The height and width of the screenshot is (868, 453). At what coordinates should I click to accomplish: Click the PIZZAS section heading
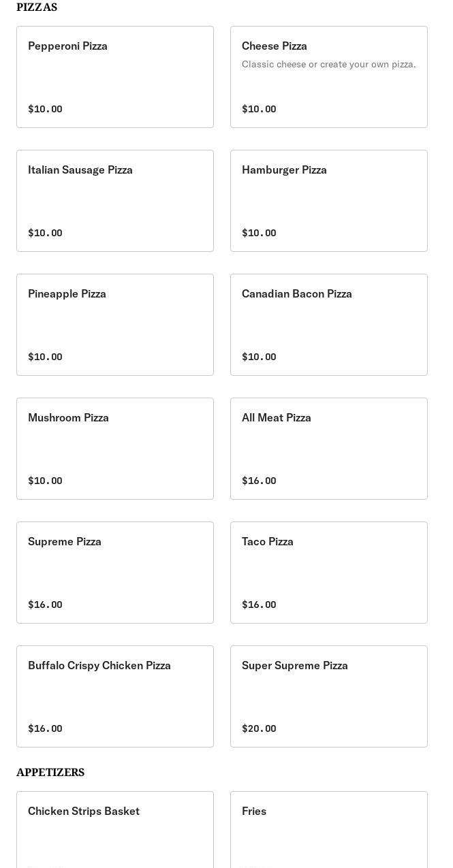pos(37,7)
